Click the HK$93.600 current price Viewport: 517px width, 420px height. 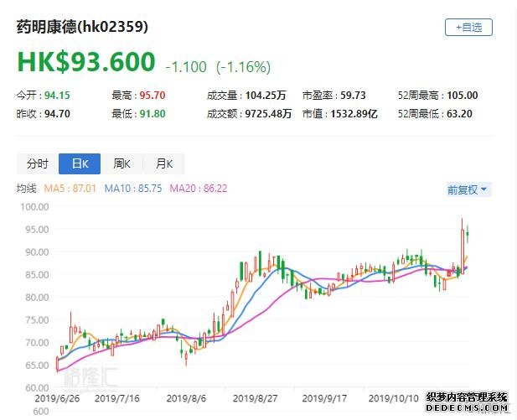point(86,62)
